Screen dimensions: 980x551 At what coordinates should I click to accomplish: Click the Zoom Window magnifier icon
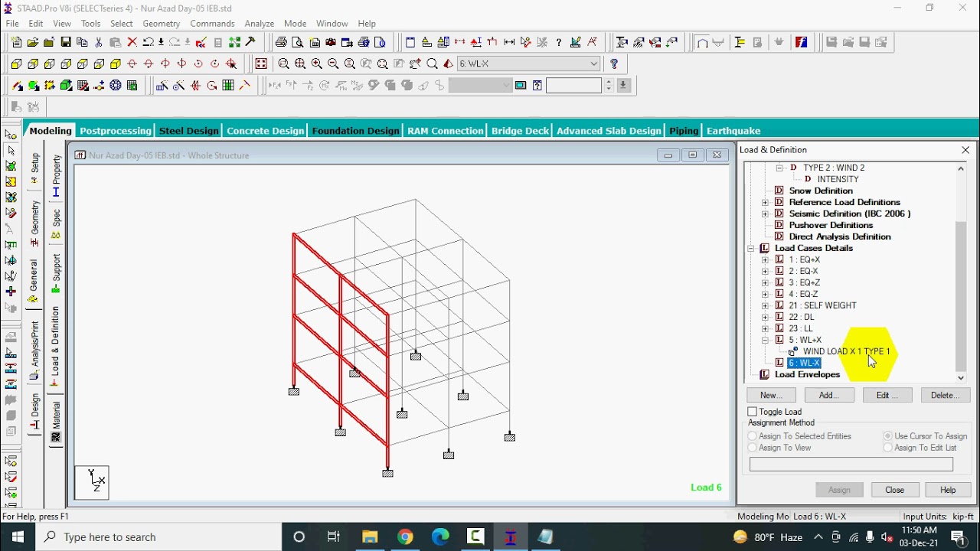coord(283,64)
